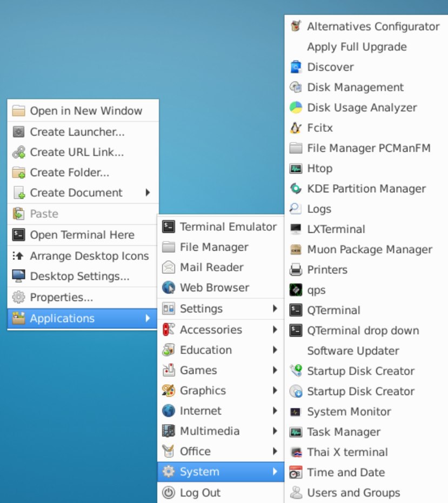The width and height of the screenshot is (448, 503).
Task: Expand the Settings submenu arrow
Action: (x=275, y=308)
